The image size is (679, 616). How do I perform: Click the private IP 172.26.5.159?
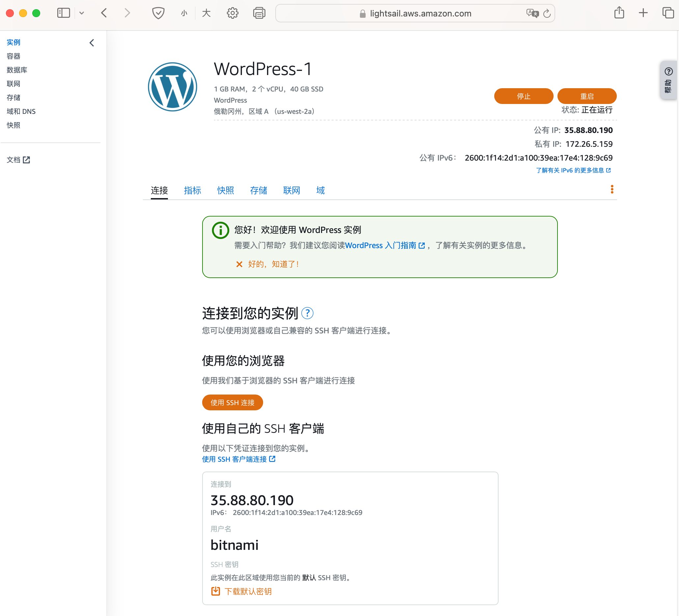pos(589,144)
